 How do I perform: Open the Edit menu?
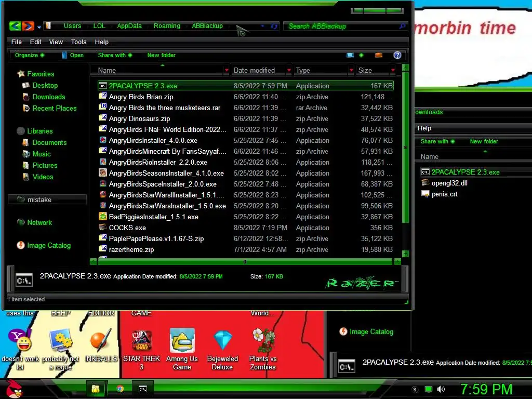(x=35, y=42)
